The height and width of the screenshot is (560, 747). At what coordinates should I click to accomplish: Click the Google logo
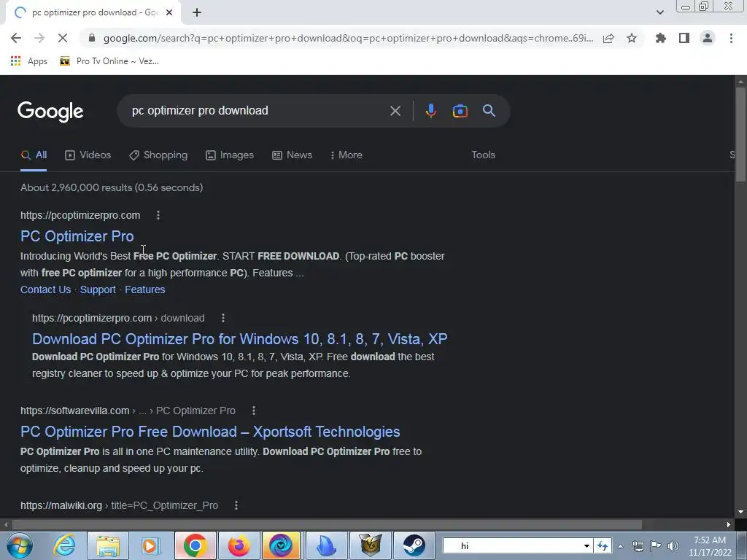click(x=50, y=112)
